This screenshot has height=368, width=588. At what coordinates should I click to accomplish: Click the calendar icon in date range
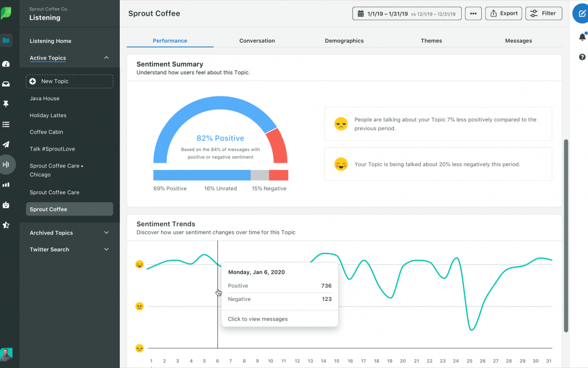coord(360,14)
